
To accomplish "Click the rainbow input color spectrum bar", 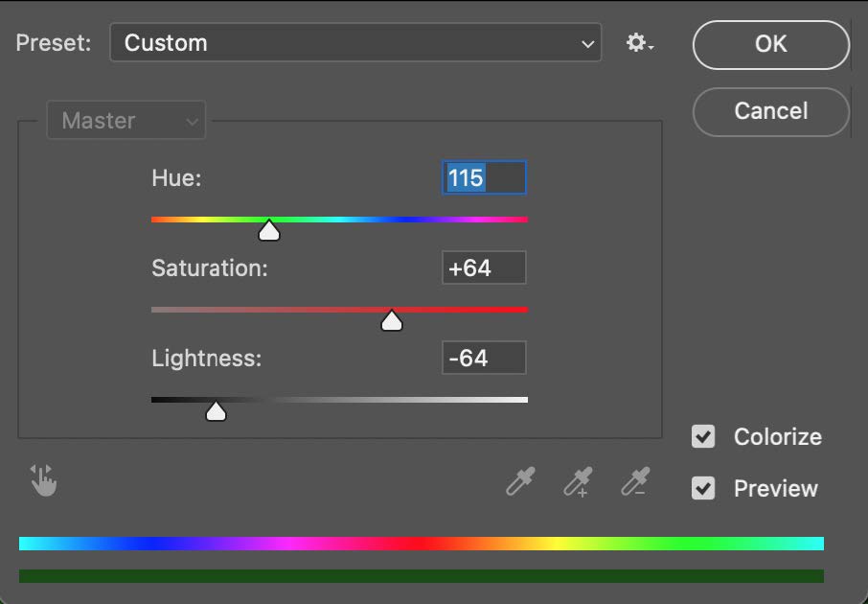I will click(x=422, y=544).
